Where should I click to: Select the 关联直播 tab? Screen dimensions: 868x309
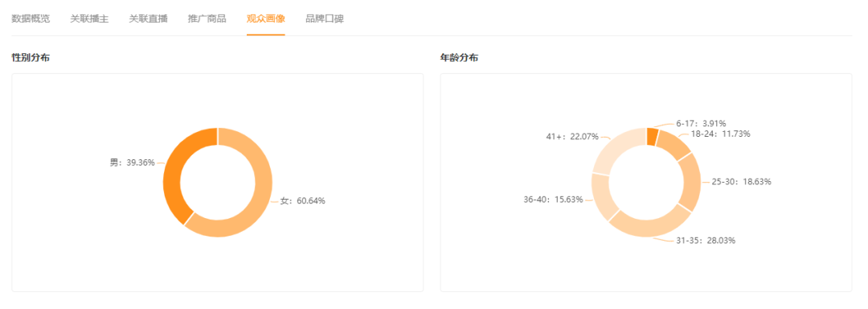[149, 19]
